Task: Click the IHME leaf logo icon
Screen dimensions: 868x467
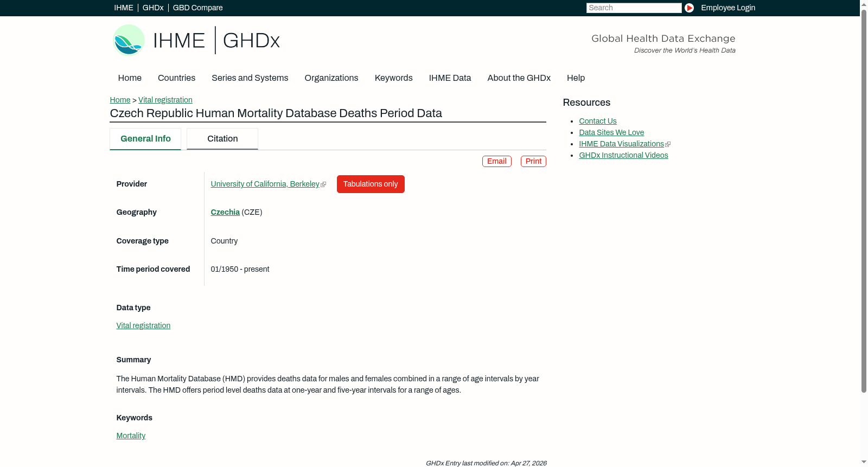Action: point(129,40)
